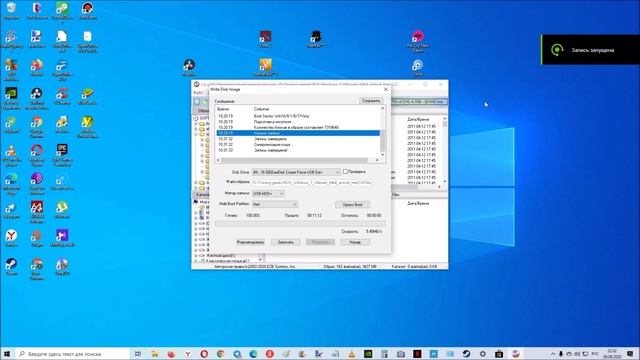
Task: Open the NVIDIA GeForce Experience desktop shortcut
Action: (x=11, y=98)
